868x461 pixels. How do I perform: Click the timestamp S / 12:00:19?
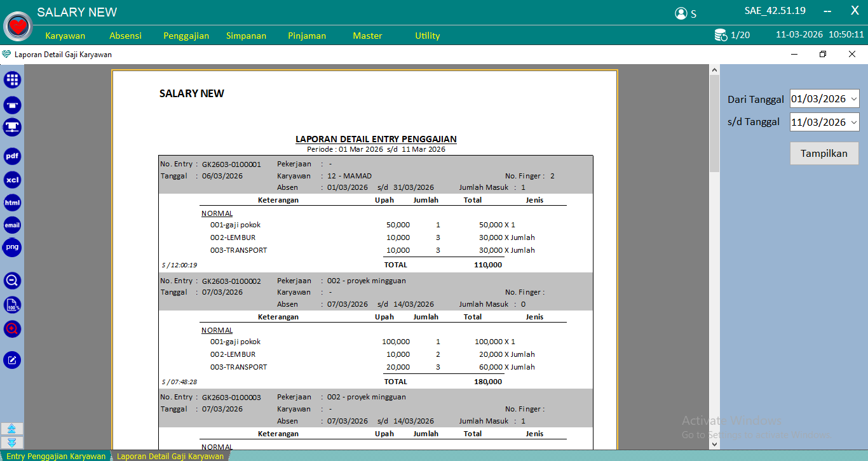[179, 265]
